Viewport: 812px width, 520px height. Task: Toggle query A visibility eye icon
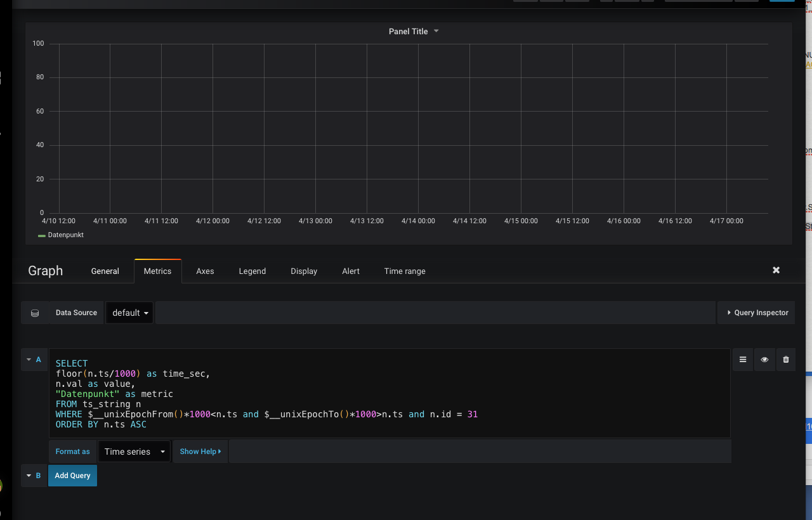click(764, 360)
